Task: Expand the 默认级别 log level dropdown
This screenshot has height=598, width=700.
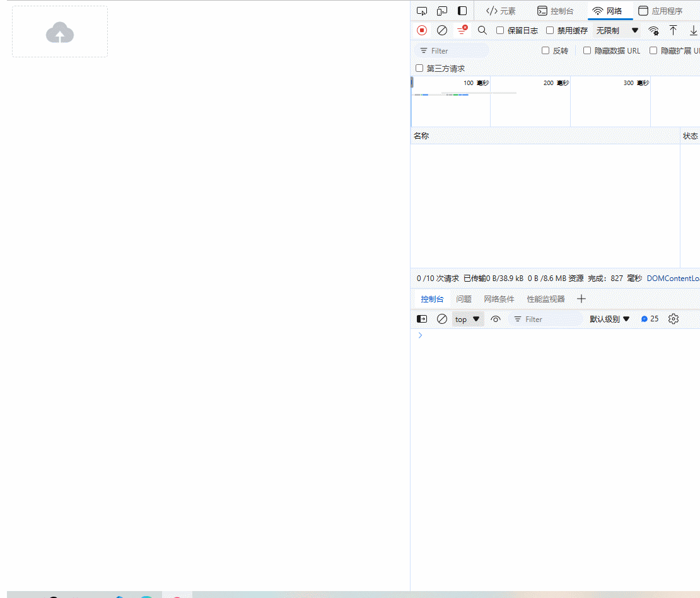Action: [610, 319]
